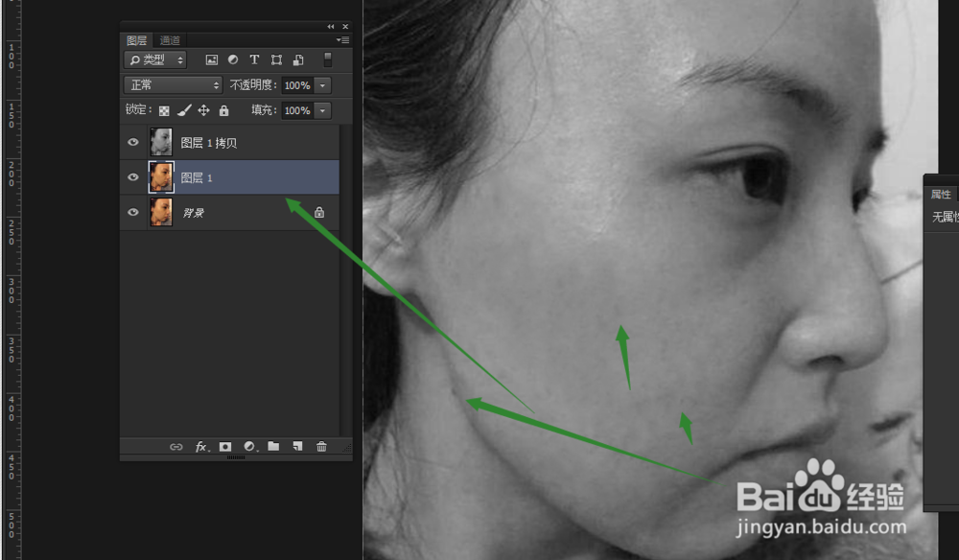Click the Layers panel vertical scrollbar

click(345, 281)
